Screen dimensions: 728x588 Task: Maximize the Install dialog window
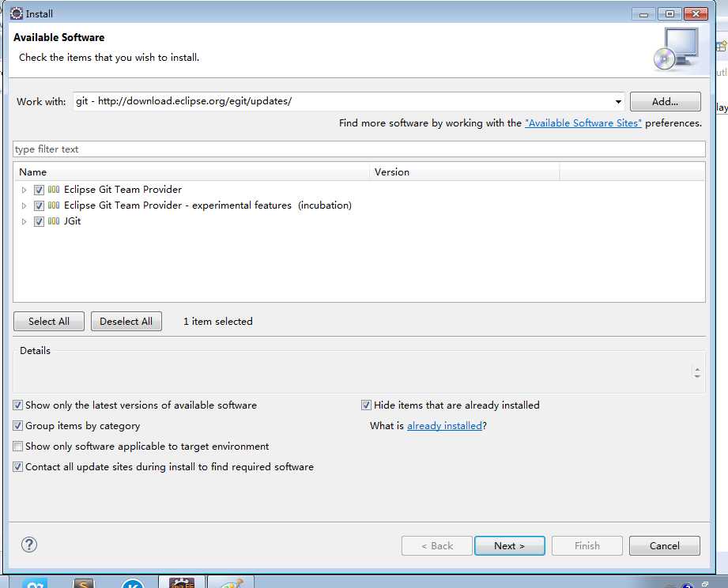pyautogui.click(x=670, y=14)
